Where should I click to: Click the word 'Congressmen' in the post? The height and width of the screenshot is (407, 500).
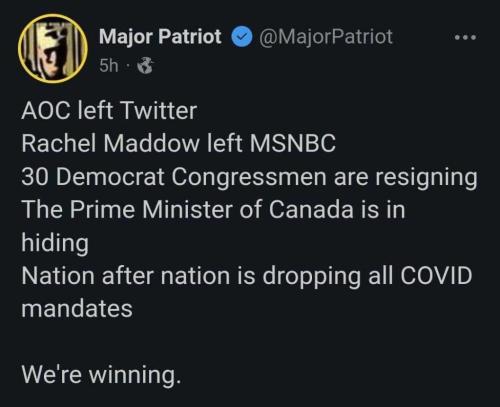(249, 177)
